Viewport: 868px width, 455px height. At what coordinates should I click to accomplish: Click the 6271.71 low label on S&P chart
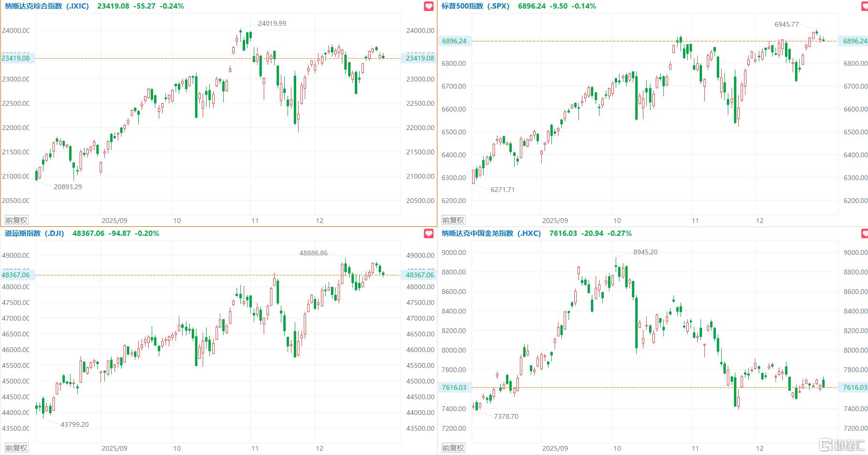503,190
